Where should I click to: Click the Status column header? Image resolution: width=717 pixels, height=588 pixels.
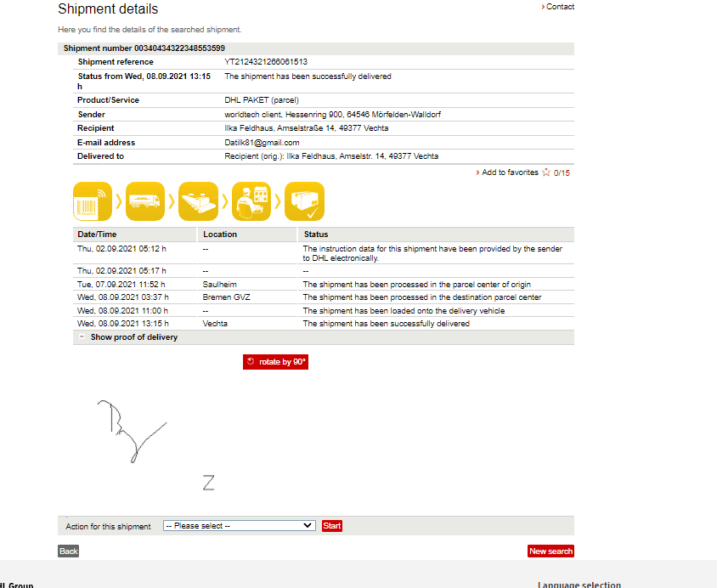pos(315,235)
